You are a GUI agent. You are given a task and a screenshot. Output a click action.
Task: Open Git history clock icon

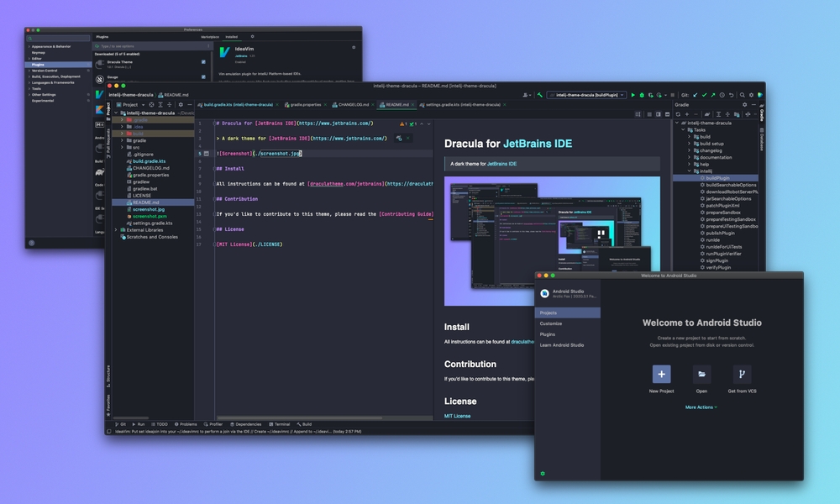coord(722,95)
